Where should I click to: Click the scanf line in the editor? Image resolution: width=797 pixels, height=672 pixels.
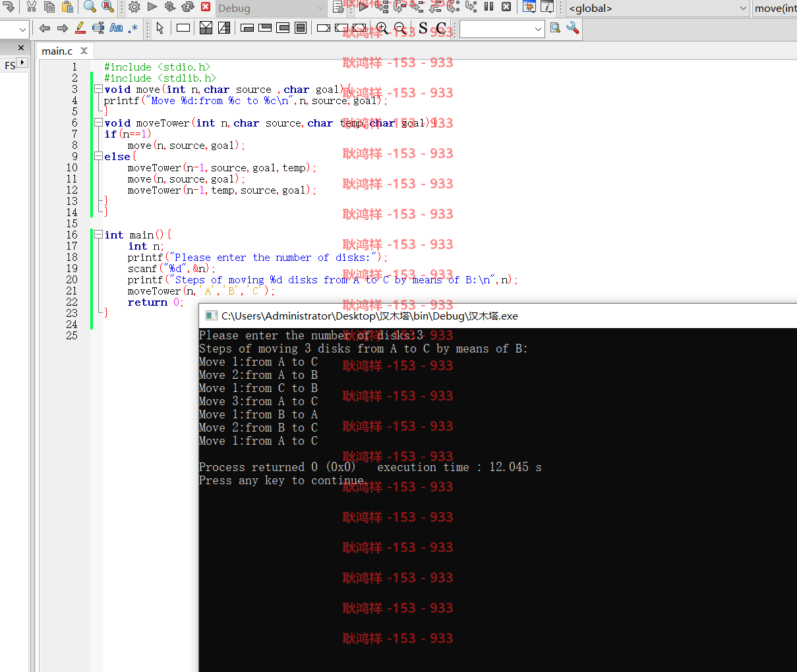coord(171,268)
